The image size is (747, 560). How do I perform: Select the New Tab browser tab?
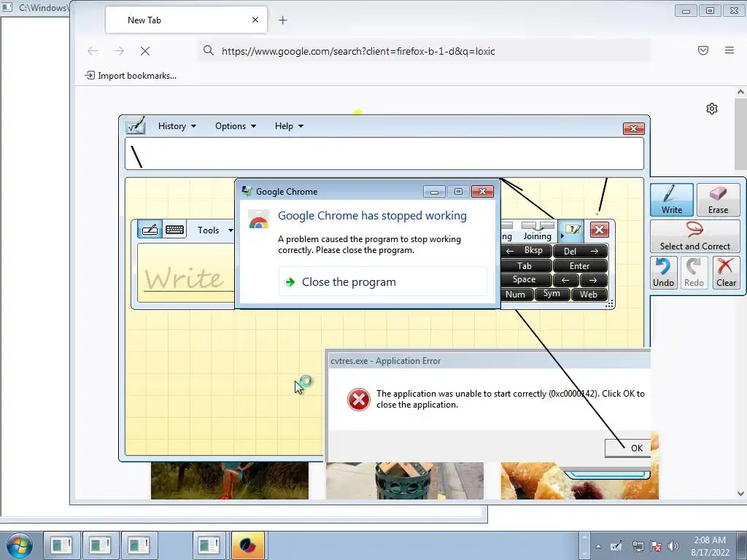(186, 20)
